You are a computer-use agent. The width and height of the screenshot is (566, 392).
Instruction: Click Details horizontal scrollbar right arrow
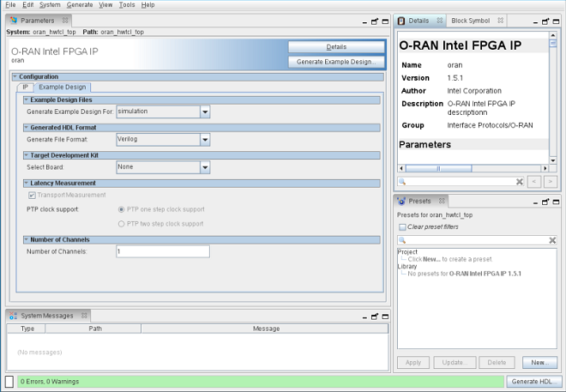(545, 169)
